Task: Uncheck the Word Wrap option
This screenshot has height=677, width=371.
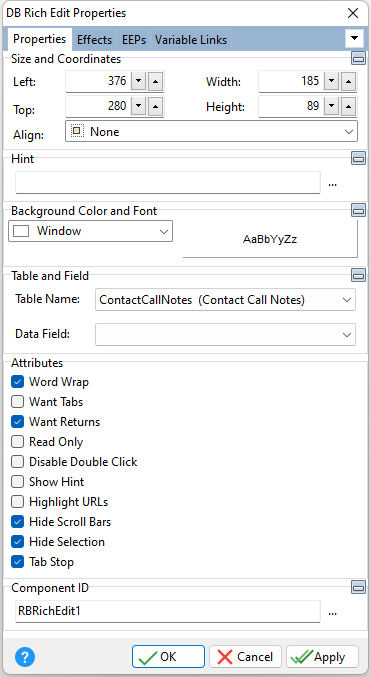Action: click(x=17, y=382)
